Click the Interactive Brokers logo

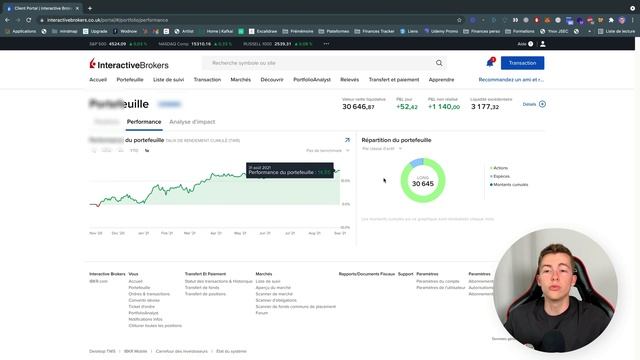pos(129,64)
